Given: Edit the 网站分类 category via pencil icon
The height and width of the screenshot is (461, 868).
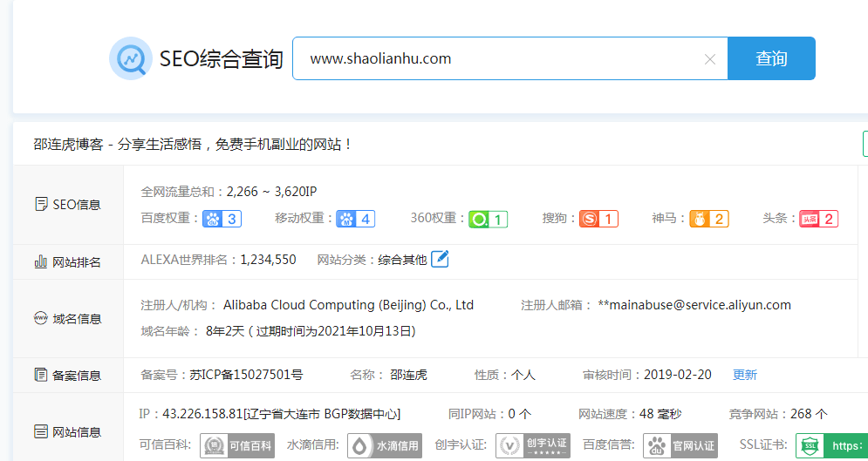Looking at the screenshot, I should tap(440, 259).
